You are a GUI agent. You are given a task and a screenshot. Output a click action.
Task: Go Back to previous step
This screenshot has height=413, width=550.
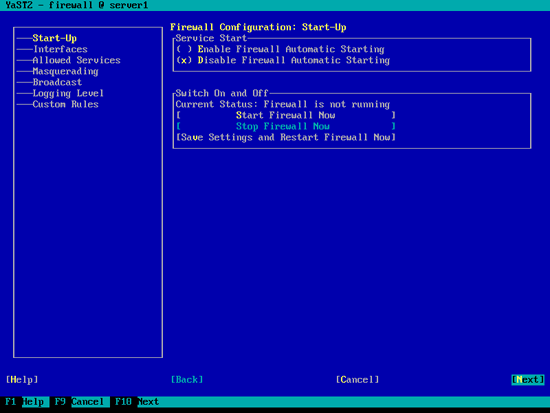[187, 380]
